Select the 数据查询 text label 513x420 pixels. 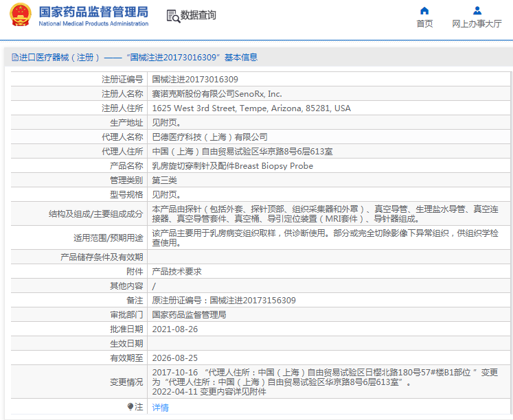tap(198, 15)
